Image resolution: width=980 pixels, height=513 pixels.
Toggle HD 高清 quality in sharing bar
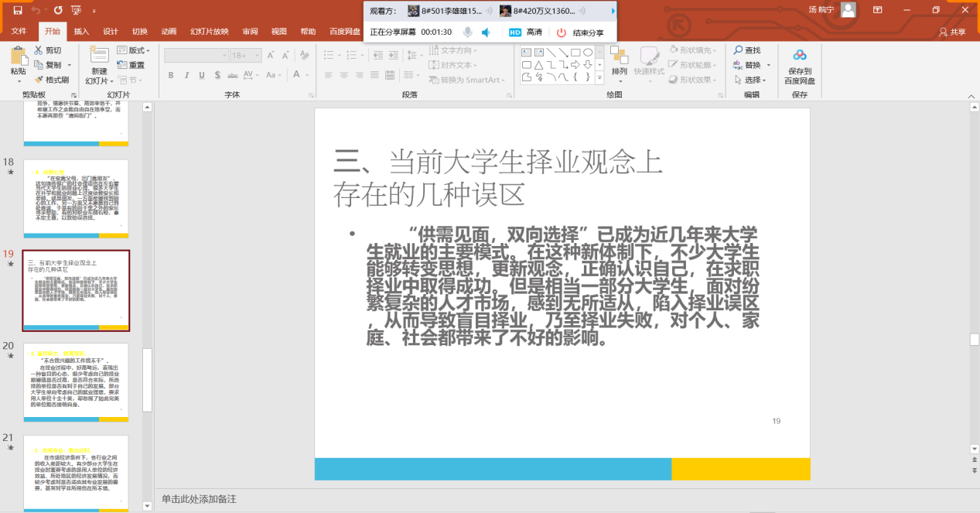pos(525,32)
